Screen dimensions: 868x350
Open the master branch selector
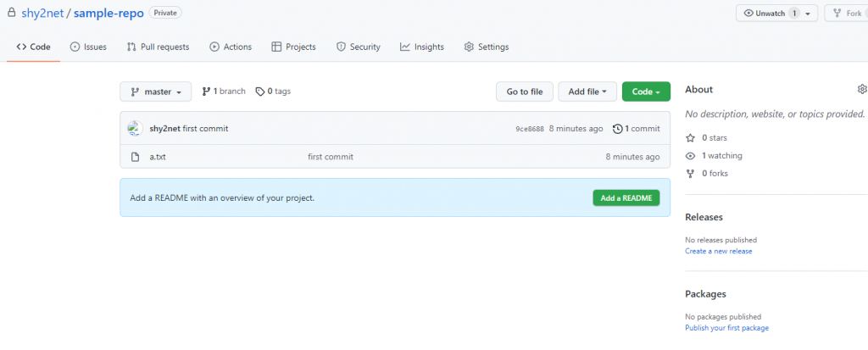(x=156, y=92)
